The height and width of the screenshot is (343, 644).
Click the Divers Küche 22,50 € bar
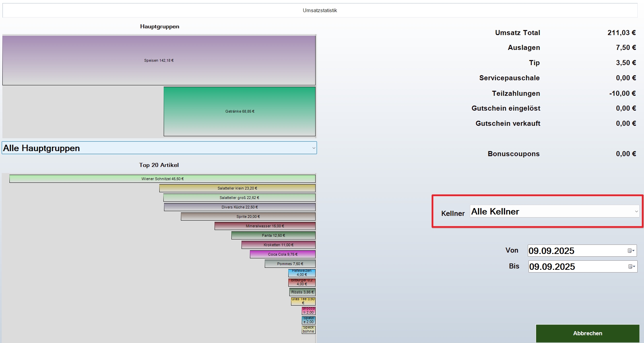240,207
